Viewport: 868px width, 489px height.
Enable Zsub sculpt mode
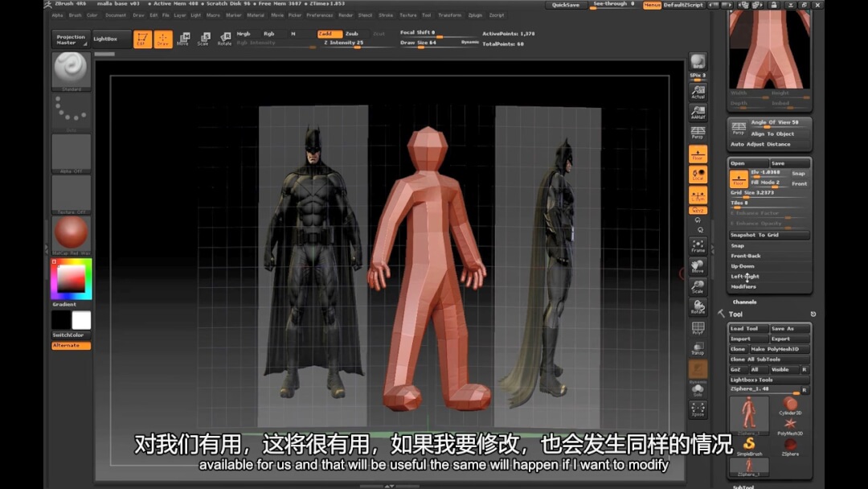coord(352,34)
